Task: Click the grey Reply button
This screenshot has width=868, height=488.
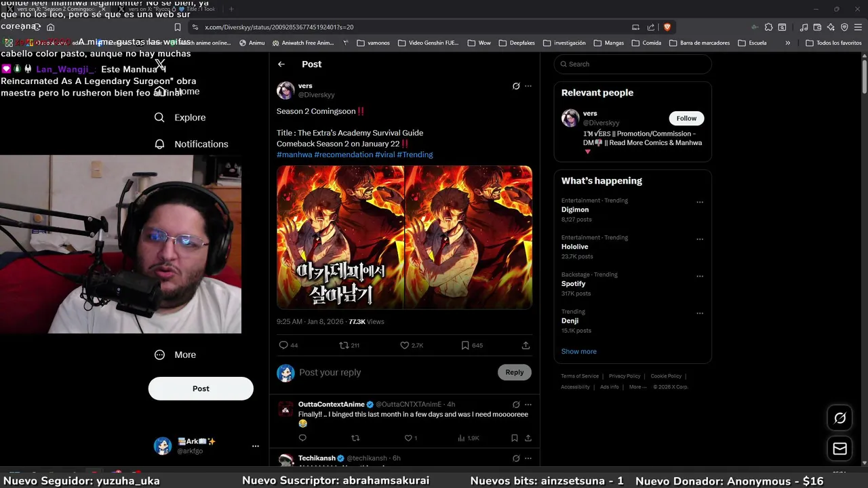Action: click(x=515, y=372)
